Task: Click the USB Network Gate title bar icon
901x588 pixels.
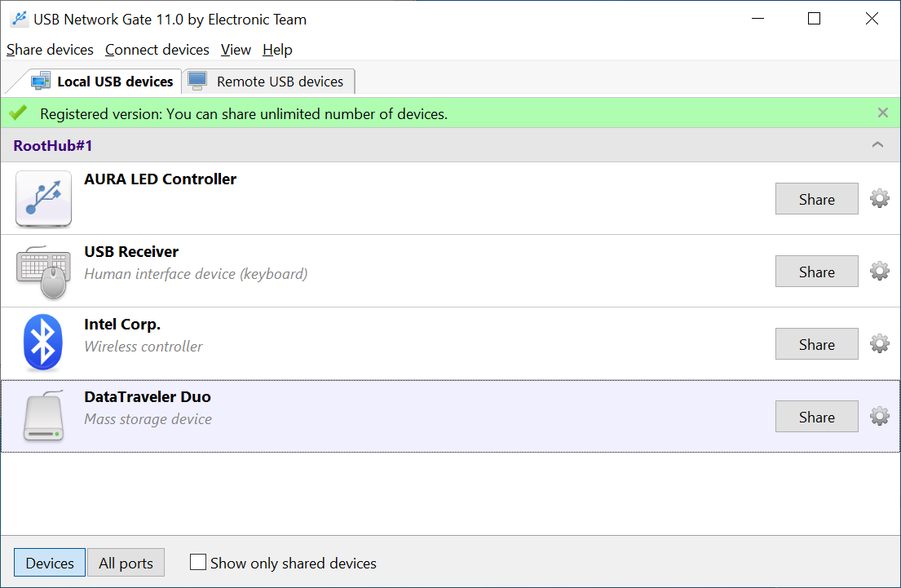Action: pyautogui.click(x=19, y=19)
